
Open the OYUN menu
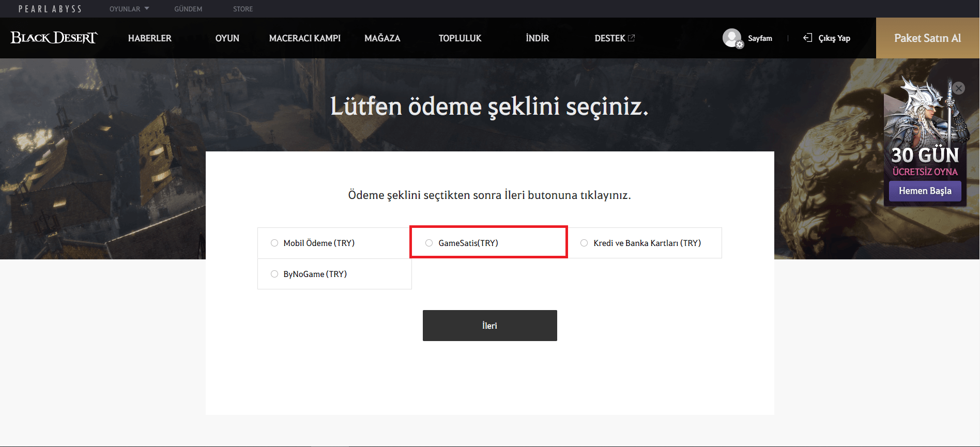(x=227, y=38)
